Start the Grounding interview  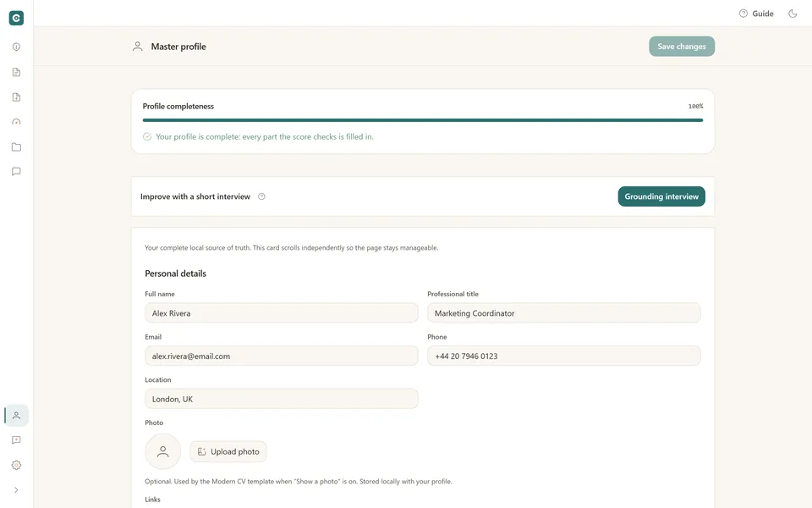coord(661,196)
